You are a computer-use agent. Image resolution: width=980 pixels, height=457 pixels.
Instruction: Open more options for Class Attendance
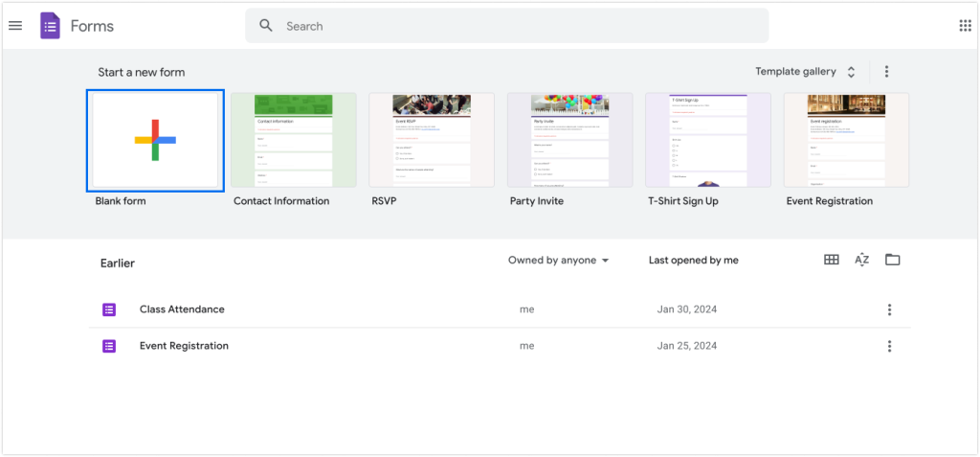pos(889,309)
